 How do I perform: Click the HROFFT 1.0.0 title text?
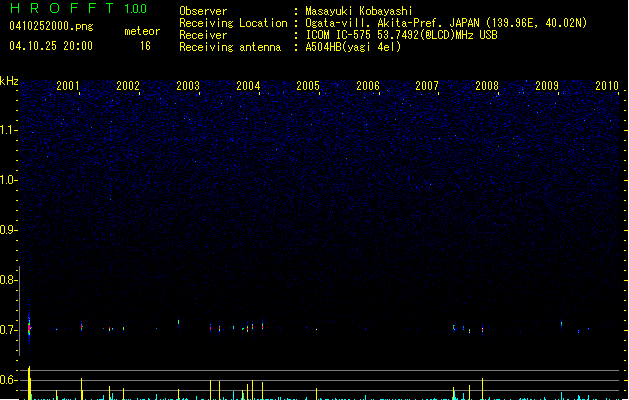78,8
